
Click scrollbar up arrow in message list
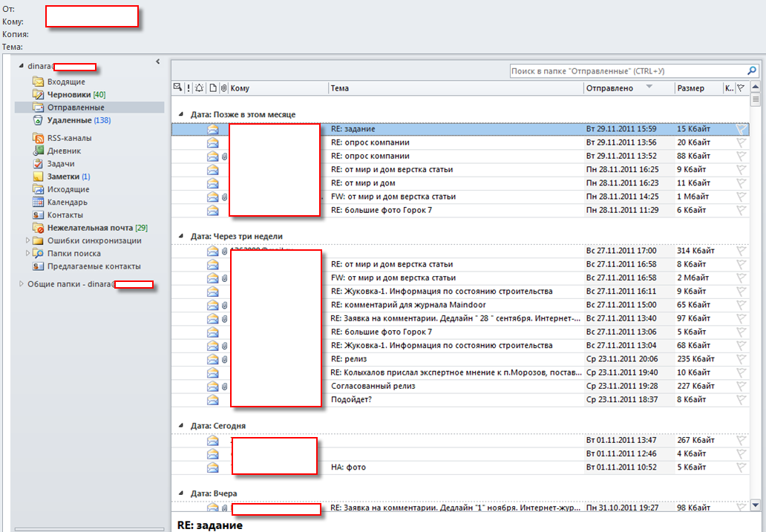[x=756, y=87]
